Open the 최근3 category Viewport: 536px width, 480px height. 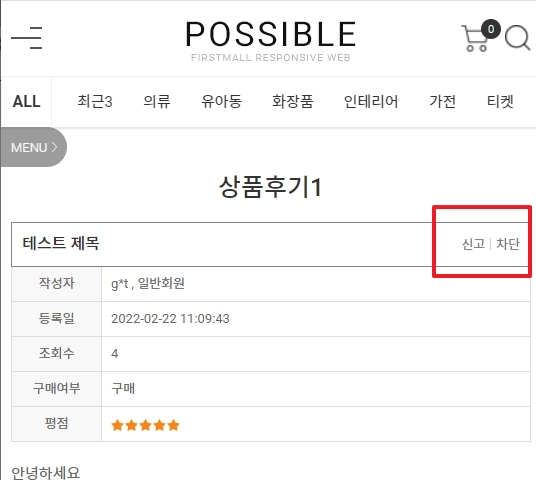[x=95, y=102]
